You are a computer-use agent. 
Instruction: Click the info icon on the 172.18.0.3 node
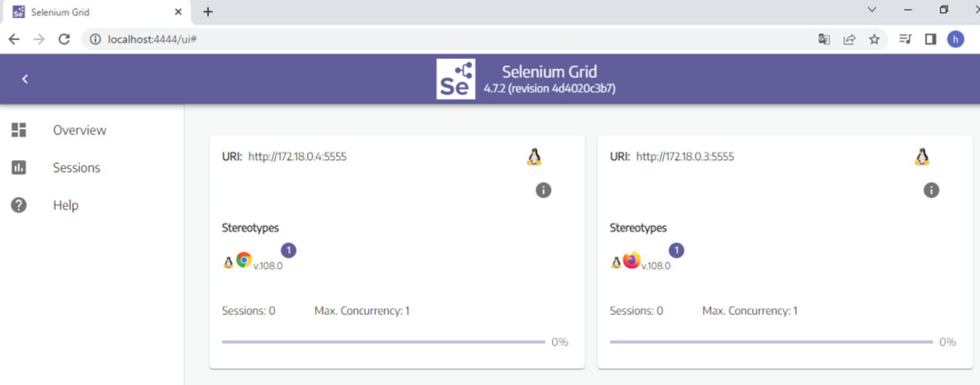[x=931, y=190]
